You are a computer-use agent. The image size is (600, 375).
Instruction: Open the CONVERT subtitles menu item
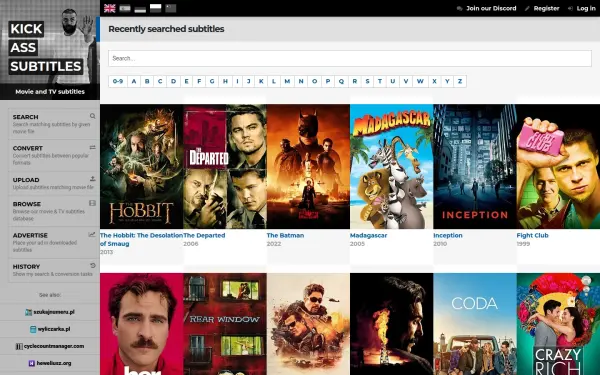click(54, 155)
